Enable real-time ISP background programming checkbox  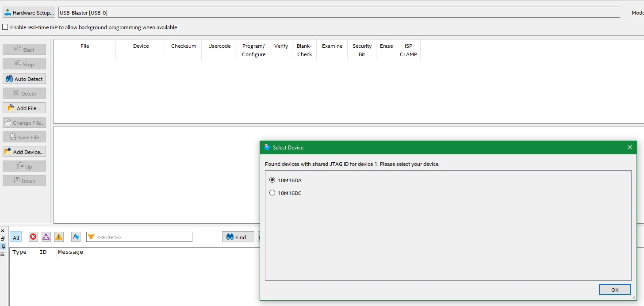pos(5,27)
